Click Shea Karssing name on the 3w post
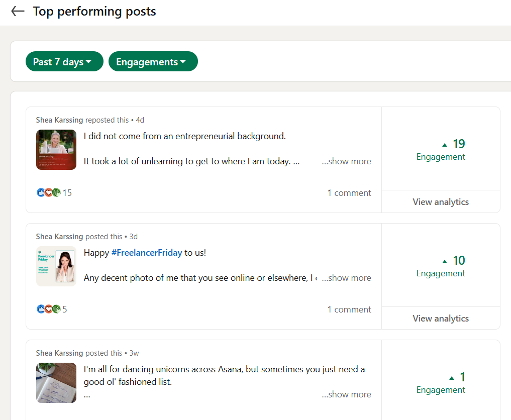The width and height of the screenshot is (511, 420). pos(59,354)
